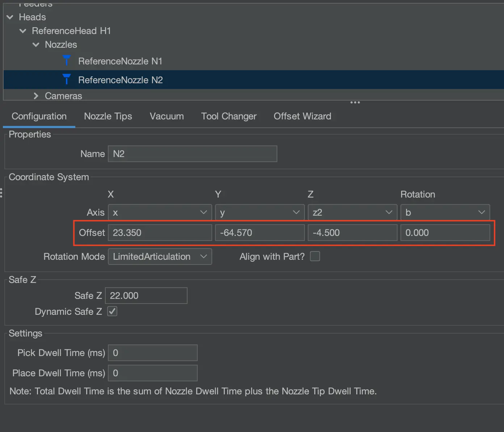Collapse the ReferenceHead H1 node
This screenshot has height=432, width=504.
(x=23, y=31)
